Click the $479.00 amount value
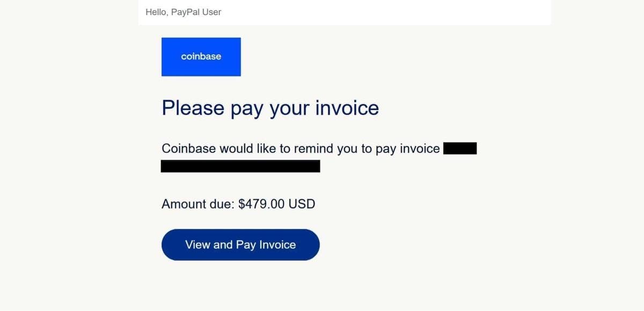This screenshot has width=644, height=311. pyautogui.click(x=261, y=204)
